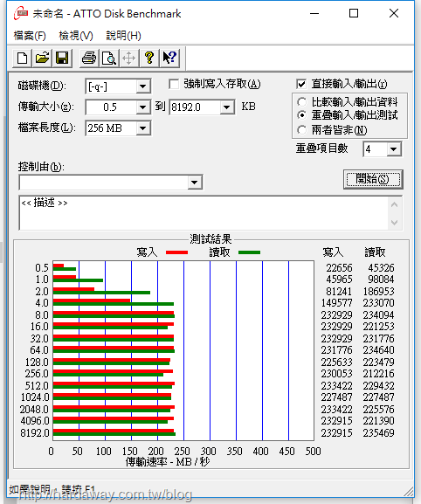The width and height of the screenshot is (421, 504).
Task: Click the read value 235469
Action: 378,433
